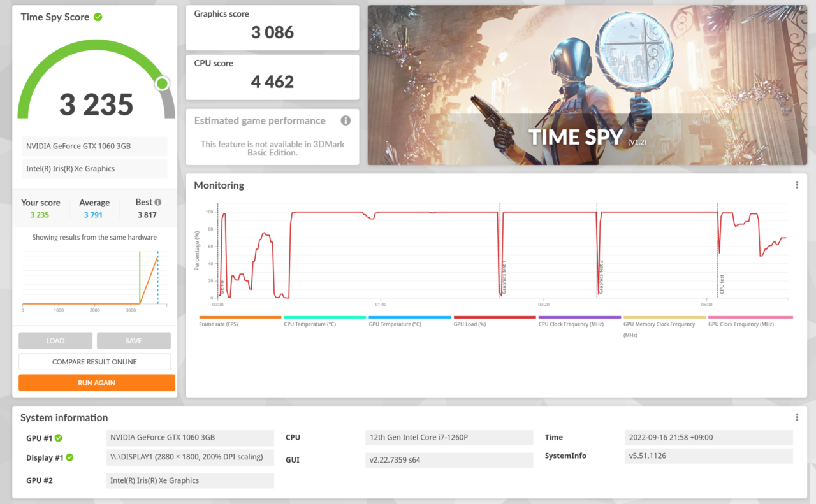Toggle the CPU Clock Frequency legend
Screen dimensions: 816x504
(579, 321)
